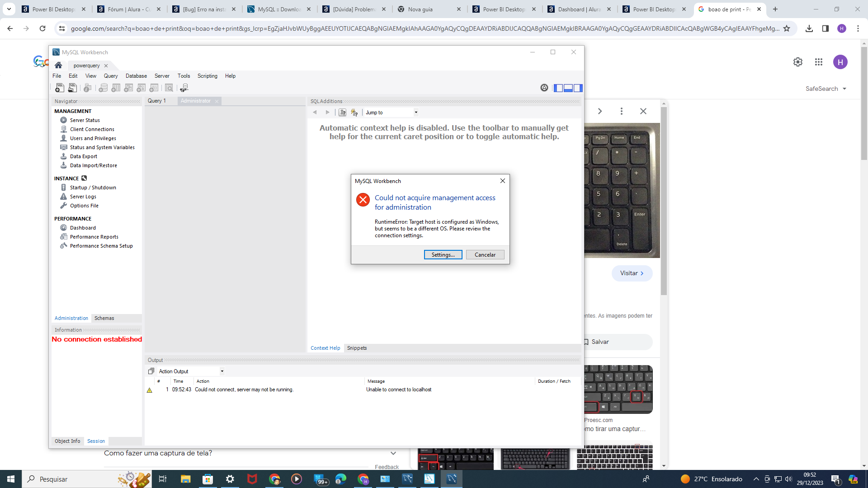This screenshot has width=868, height=488.
Task: Click manual context help icon in SQL Additions
Action: point(343,113)
